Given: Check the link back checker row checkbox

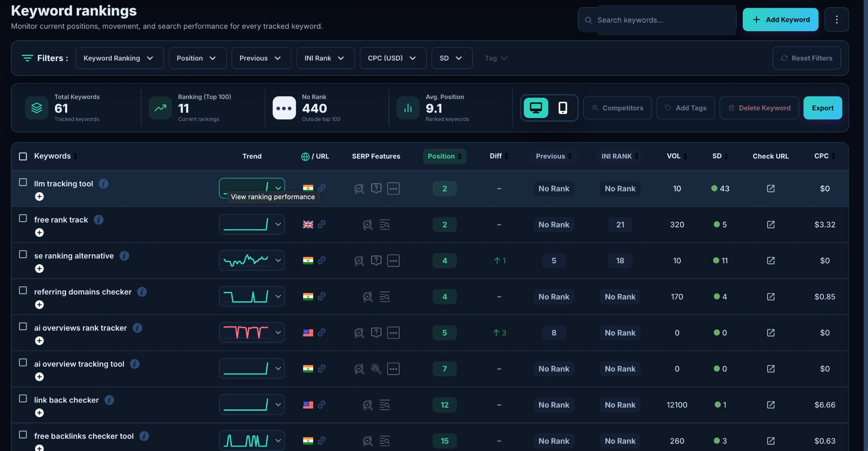Looking at the screenshot, I should 23,399.
